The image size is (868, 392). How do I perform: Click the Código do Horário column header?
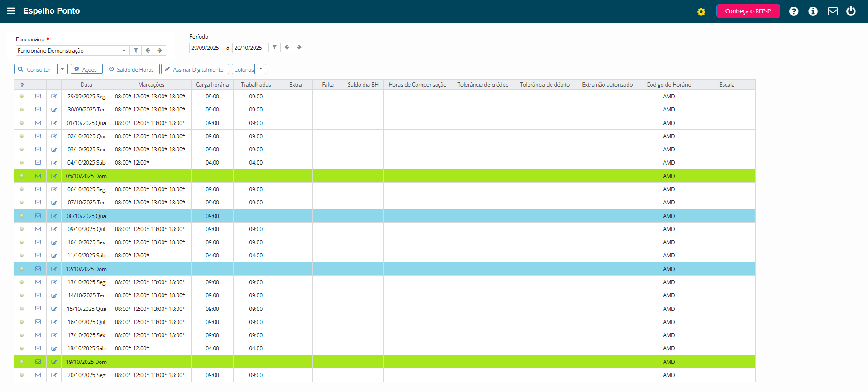tap(669, 85)
